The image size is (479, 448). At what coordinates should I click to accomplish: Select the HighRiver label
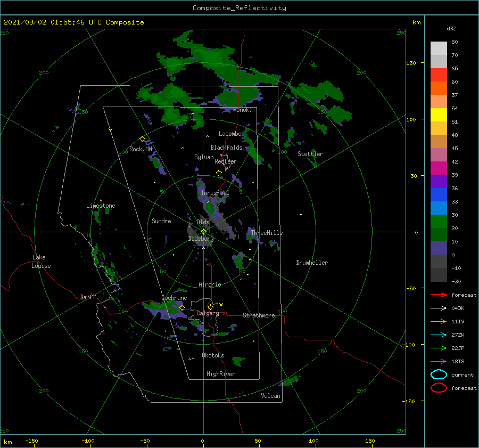pos(221,374)
